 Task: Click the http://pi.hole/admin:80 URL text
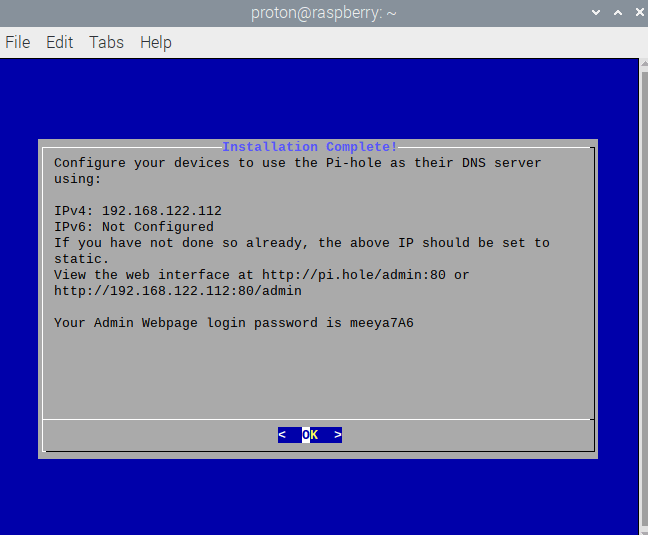[x=354, y=275]
